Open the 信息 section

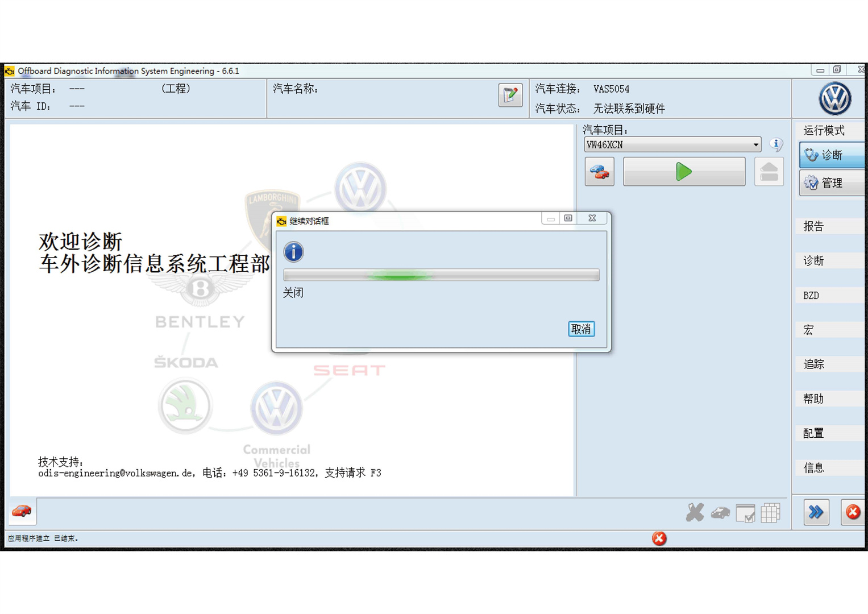[830, 468]
